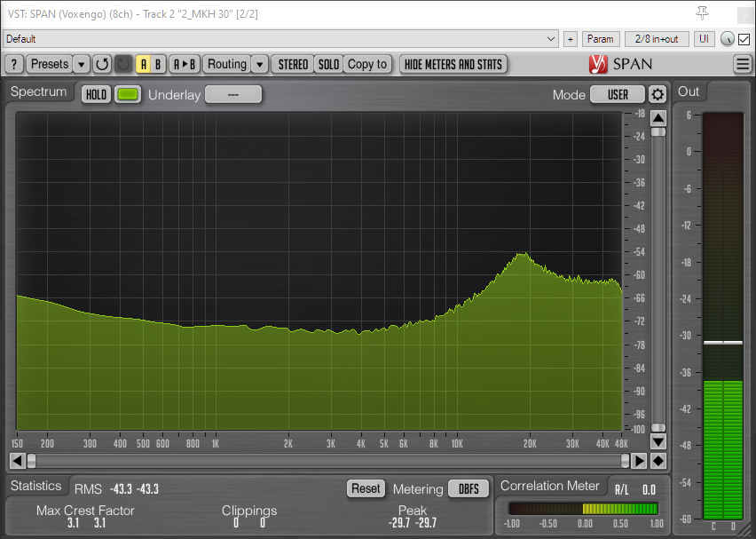Open the Underlay selection menu
Viewport: 756px width, 539px height.
pos(233,95)
